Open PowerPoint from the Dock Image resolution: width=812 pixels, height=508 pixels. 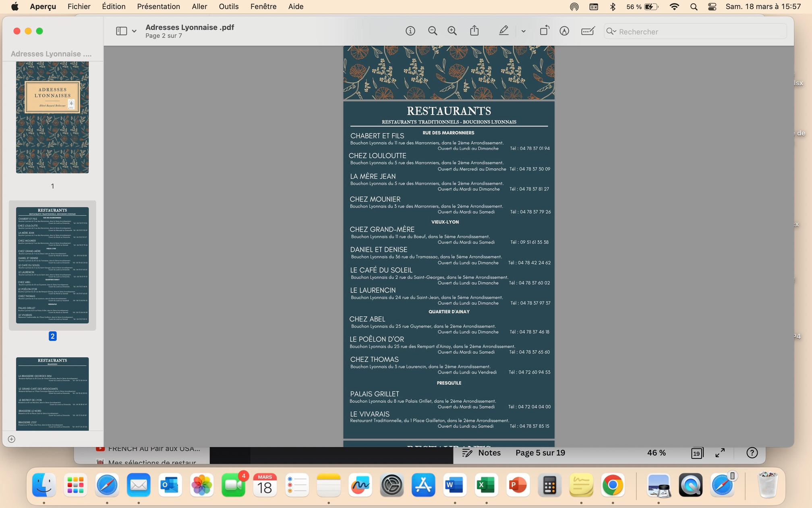[518, 485]
